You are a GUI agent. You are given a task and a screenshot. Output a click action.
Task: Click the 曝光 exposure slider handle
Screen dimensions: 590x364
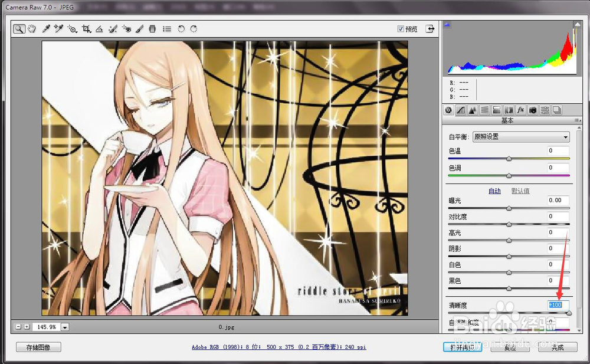coord(509,208)
